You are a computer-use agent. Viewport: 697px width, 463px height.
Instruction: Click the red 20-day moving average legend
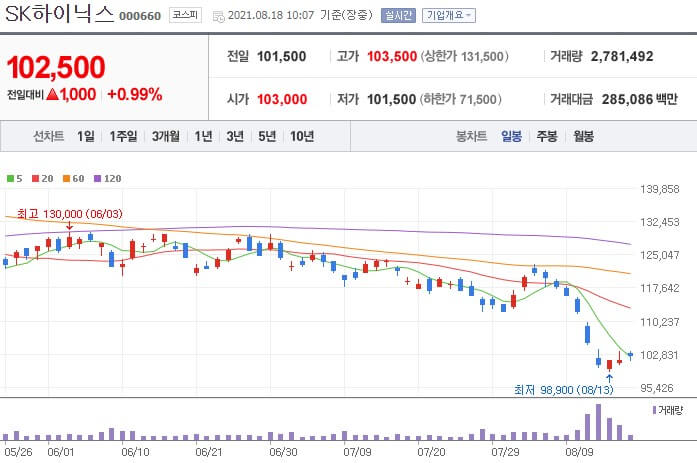(42, 179)
